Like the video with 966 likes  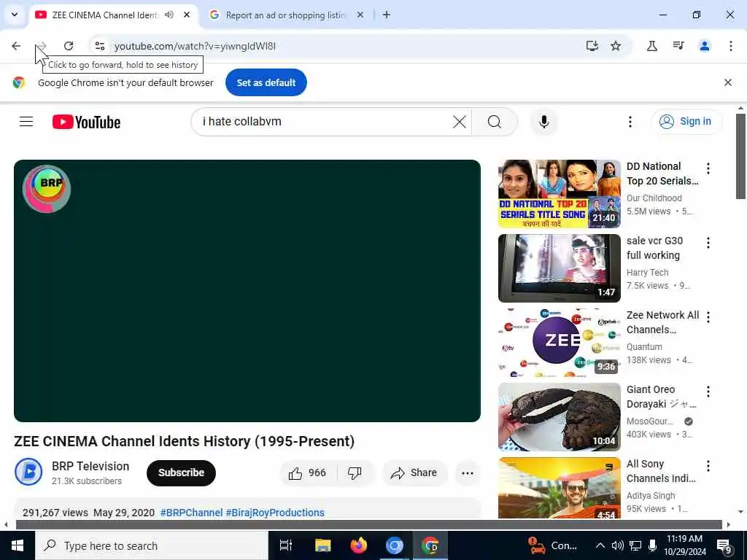pos(308,472)
